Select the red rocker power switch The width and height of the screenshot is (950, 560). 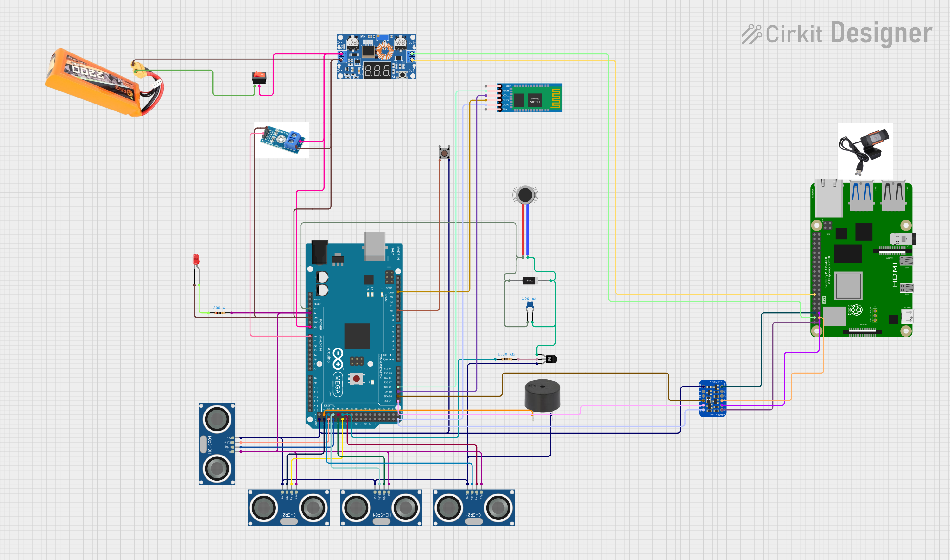pyautogui.click(x=259, y=78)
